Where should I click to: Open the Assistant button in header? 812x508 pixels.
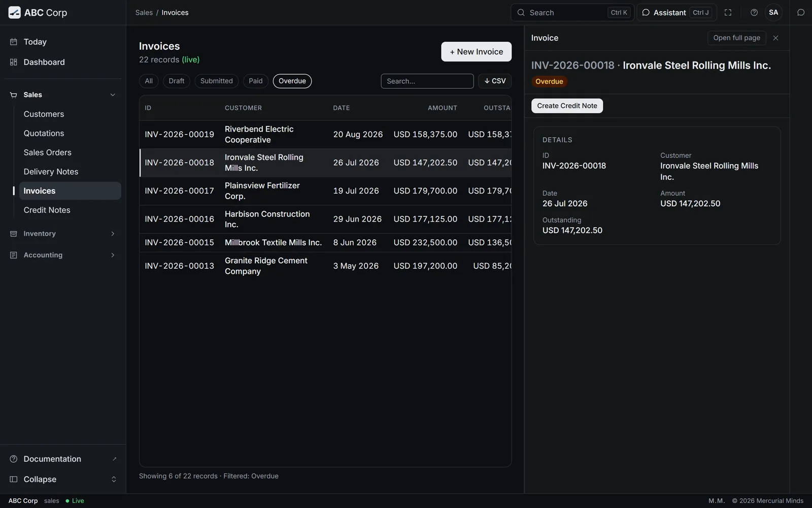point(676,13)
